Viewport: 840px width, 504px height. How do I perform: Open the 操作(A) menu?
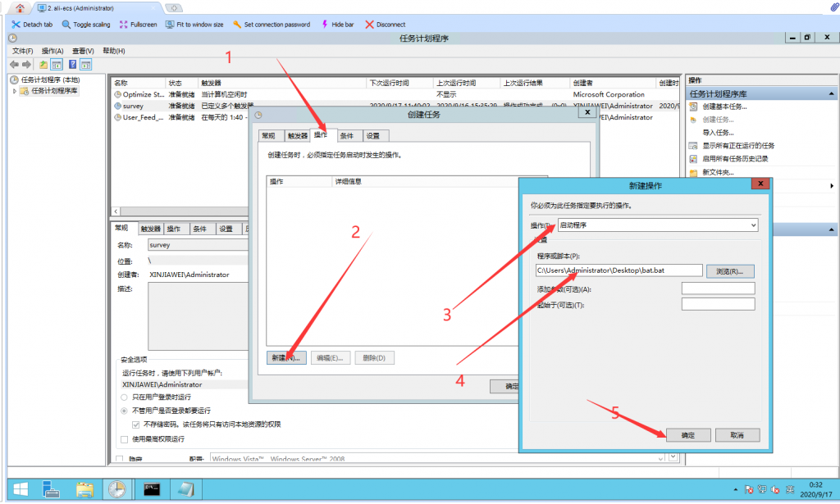[x=52, y=51]
